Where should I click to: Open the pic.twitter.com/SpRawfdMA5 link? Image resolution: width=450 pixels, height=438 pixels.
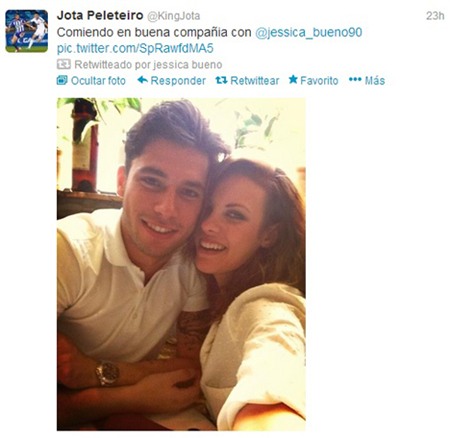point(135,49)
